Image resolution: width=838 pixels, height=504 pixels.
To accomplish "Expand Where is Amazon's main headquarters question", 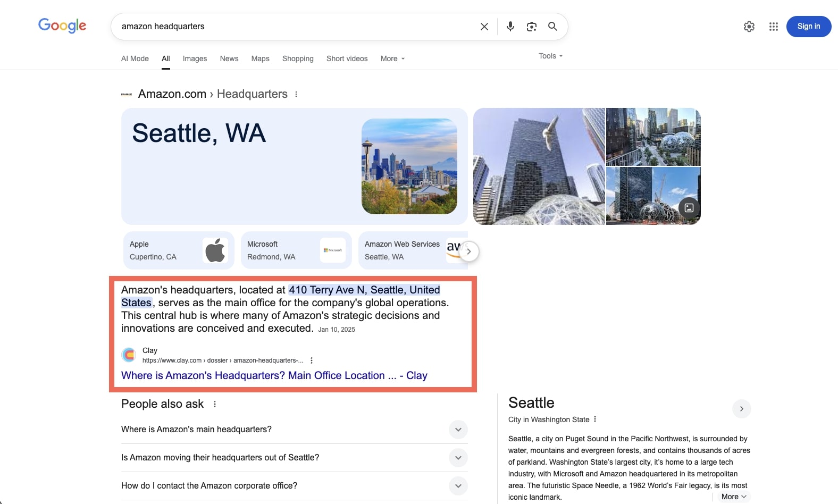I will pyautogui.click(x=295, y=430).
